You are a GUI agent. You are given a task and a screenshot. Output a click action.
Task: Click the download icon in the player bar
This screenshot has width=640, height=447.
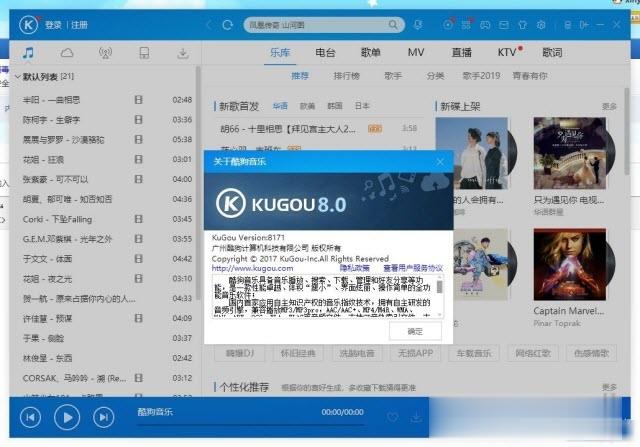[416, 417]
